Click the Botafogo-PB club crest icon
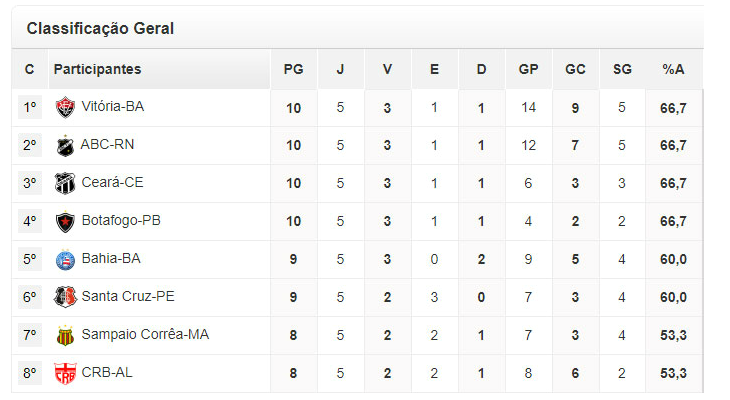This screenshot has height=400, width=730. coord(65,221)
